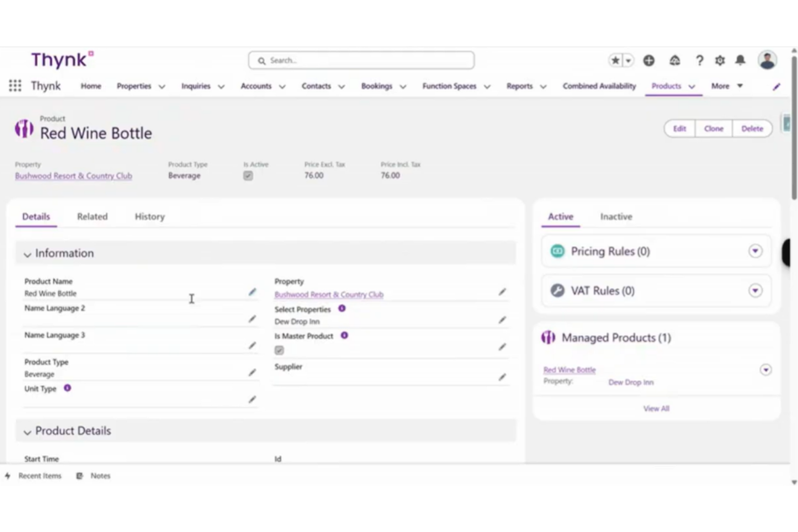Viewport: 798px width, 532px height.
Task: Open Bushwood Resort link in header
Action: coord(73,176)
